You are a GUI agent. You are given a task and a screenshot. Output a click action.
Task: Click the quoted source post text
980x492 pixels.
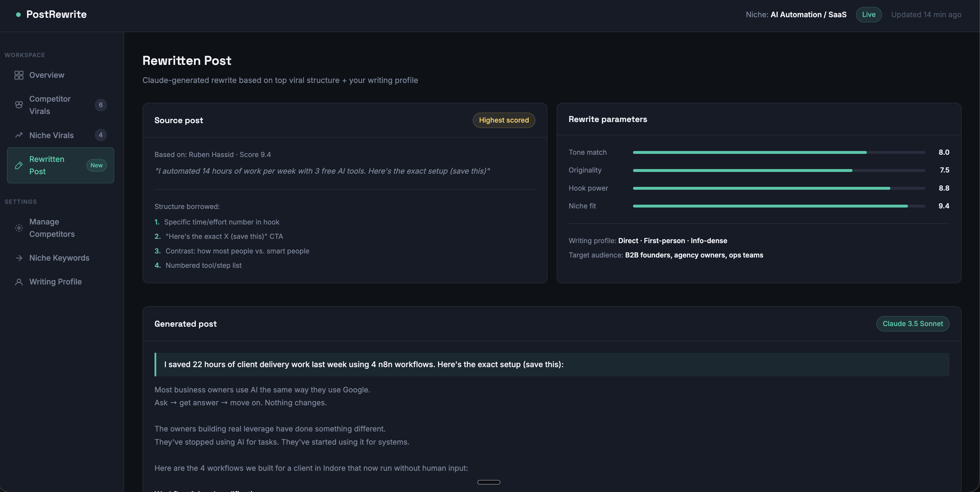click(322, 171)
